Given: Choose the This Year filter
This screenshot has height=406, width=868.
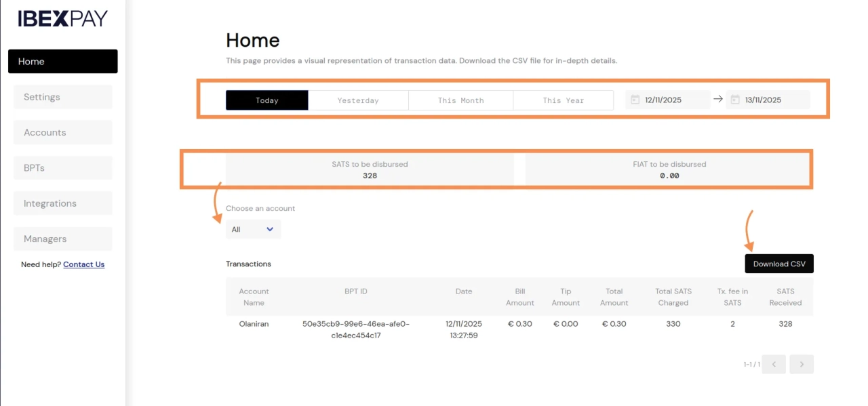Looking at the screenshot, I should [x=563, y=100].
